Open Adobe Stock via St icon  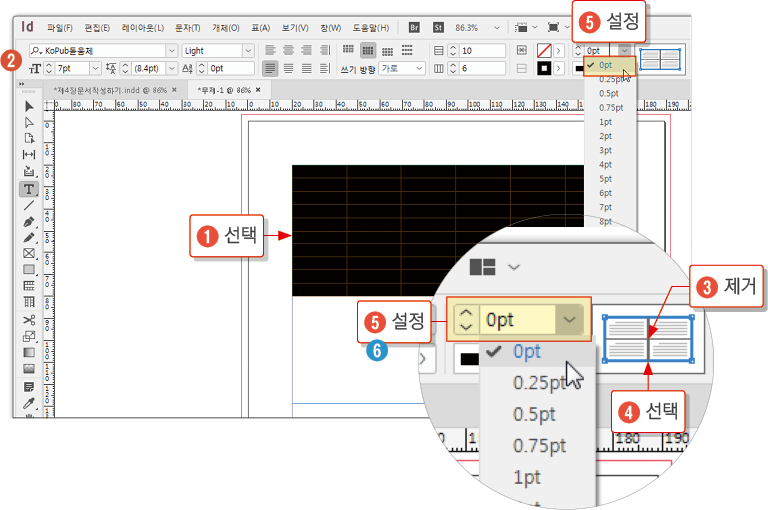click(438, 27)
